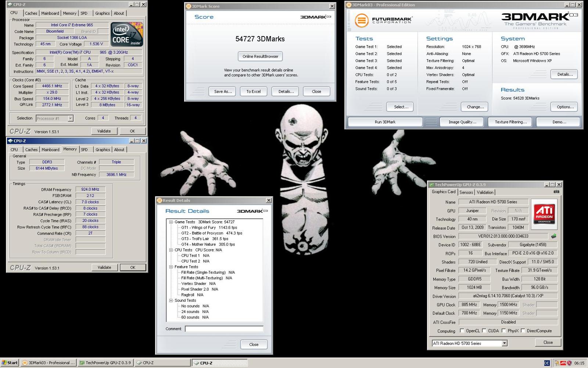Click the GPU Clock 885 MHz field
588x368 pixels.
coord(469,305)
